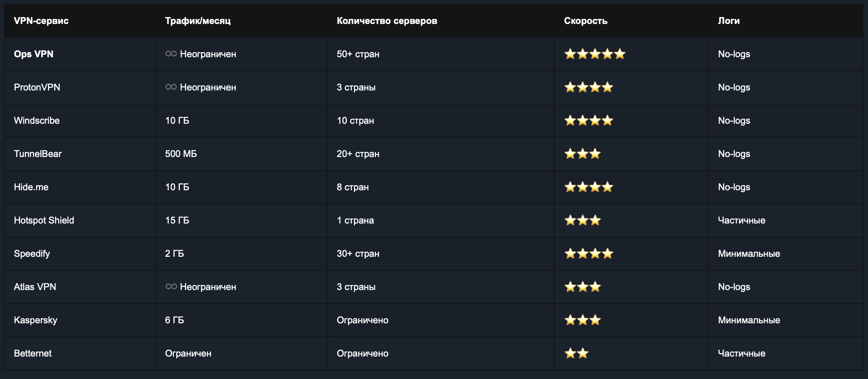This screenshot has height=379, width=868.
Task: Click the star rating in TunnelBear row
Action: point(582,154)
